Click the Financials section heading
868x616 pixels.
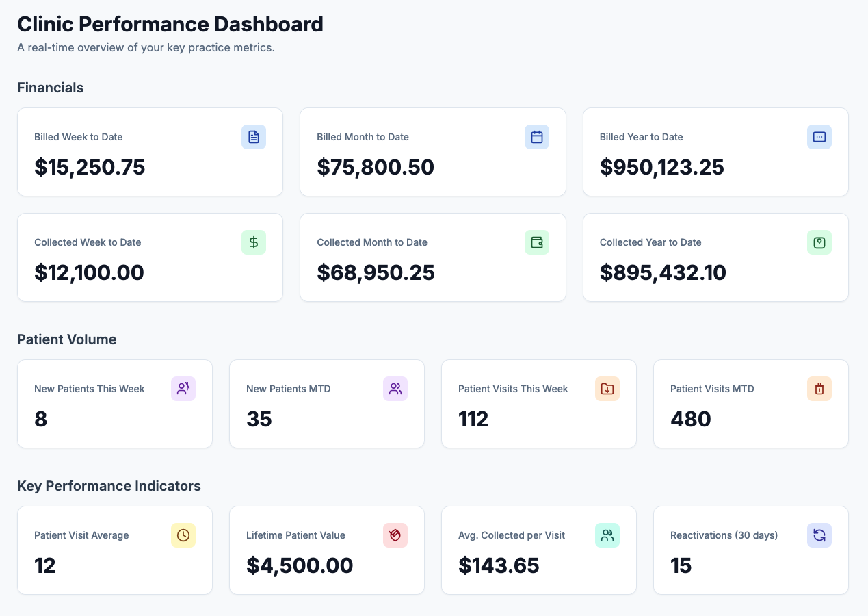coord(51,88)
